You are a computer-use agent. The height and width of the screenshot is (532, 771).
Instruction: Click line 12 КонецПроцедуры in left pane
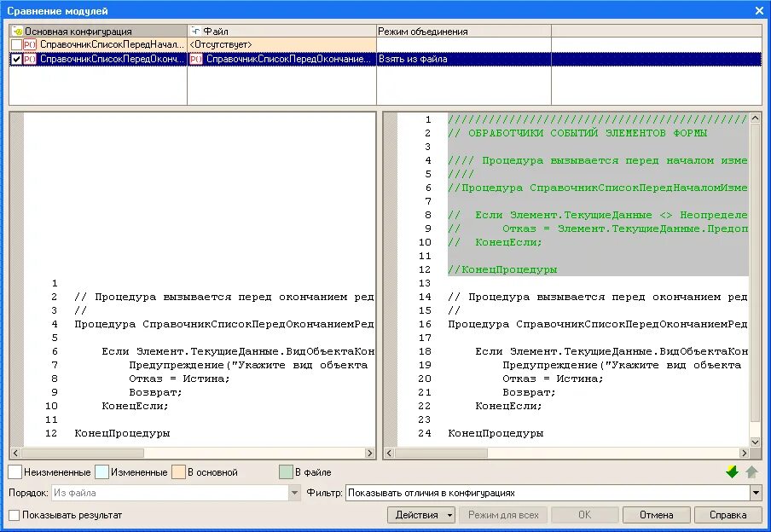pos(123,433)
